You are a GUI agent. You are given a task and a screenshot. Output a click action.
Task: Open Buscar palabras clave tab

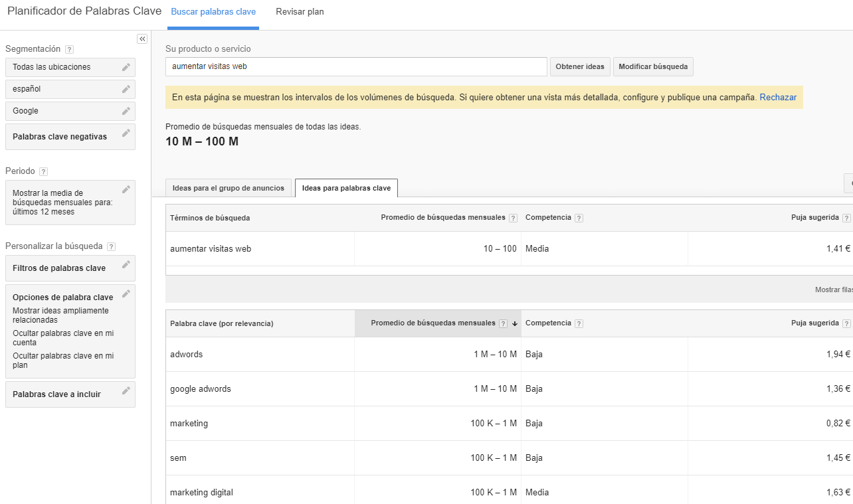pyautogui.click(x=213, y=12)
